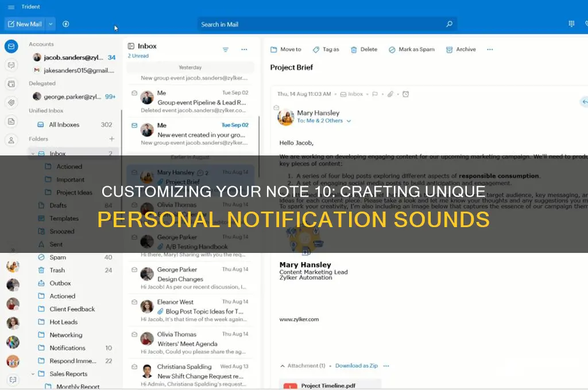Image resolution: width=588 pixels, height=390 pixels.
Task: Open the apps grid icon
Action: (571, 24)
